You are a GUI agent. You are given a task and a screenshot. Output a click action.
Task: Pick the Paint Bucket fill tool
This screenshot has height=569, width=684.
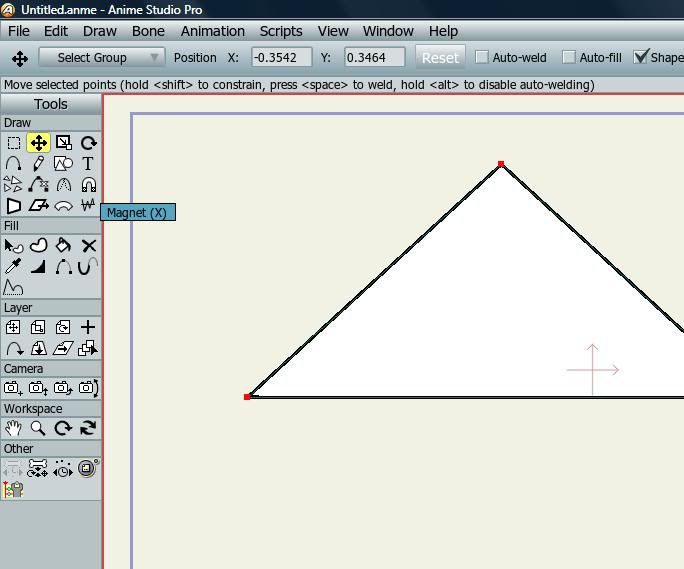coord(63,246)
